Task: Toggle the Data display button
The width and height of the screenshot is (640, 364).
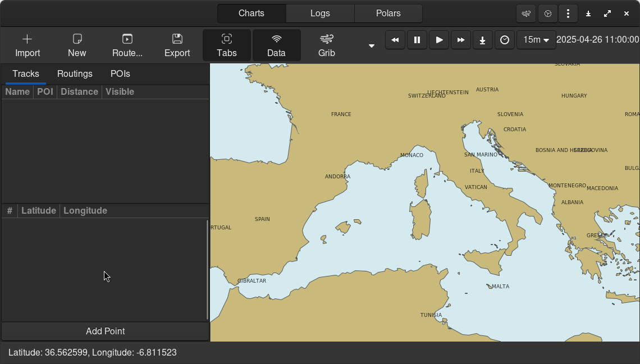Action: pyautogui.click(x=276, y=45)
